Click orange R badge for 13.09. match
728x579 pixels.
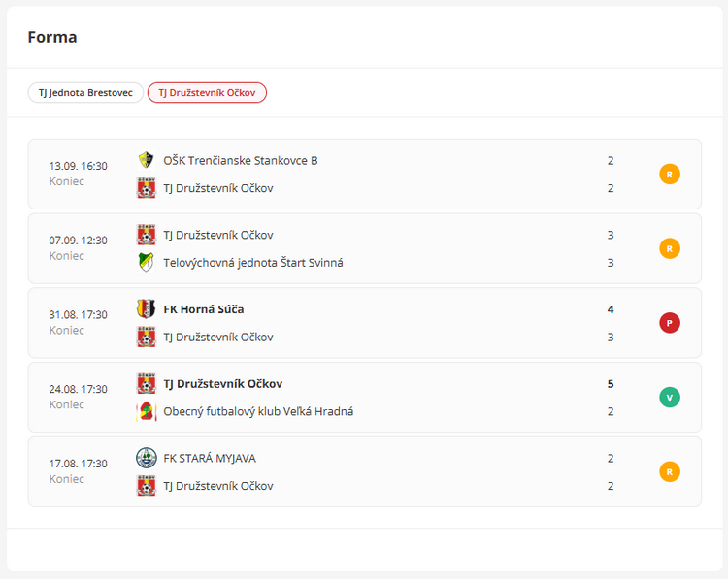tap(670, 175)
